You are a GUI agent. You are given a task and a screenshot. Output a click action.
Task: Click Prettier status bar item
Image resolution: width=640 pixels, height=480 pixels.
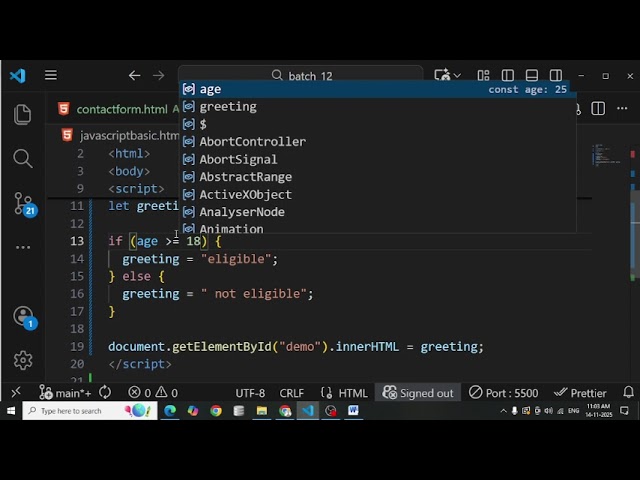580,393
